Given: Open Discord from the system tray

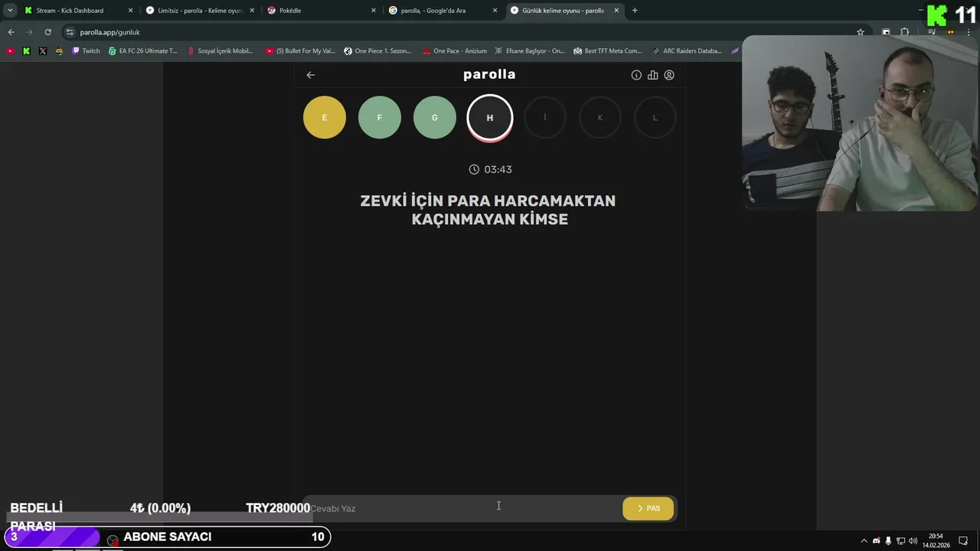Looking at the screenshot, I should point(877,541).
